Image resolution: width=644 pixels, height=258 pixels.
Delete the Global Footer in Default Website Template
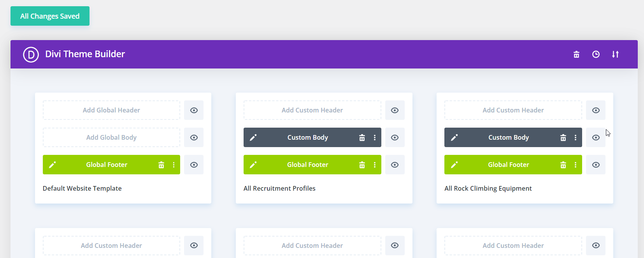click(161, 165)
